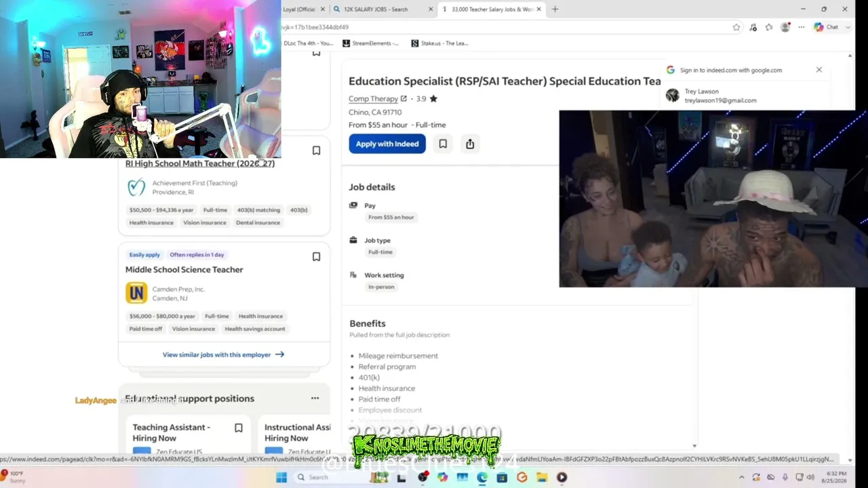Click the "In-person" work setting chip

pyautogui.click(x=381, y=287)
